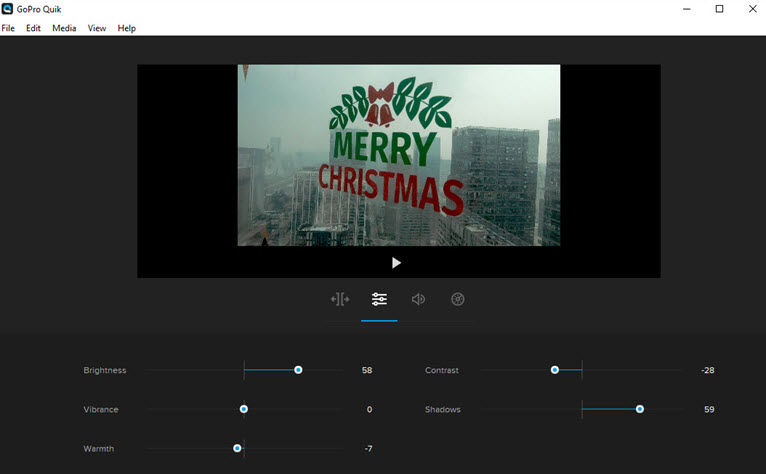The width and height of the screenshot is (766, 474).
Task: Click the Brightness value 58
Action: click(x=367, y=370)
